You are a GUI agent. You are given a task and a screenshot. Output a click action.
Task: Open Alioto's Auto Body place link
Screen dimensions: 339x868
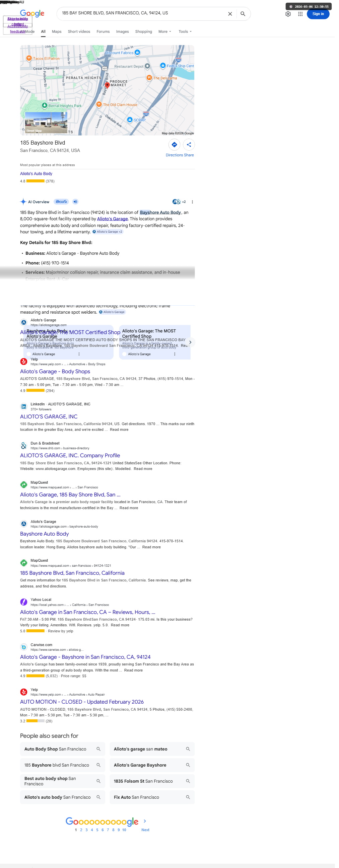tap(36, 174)
